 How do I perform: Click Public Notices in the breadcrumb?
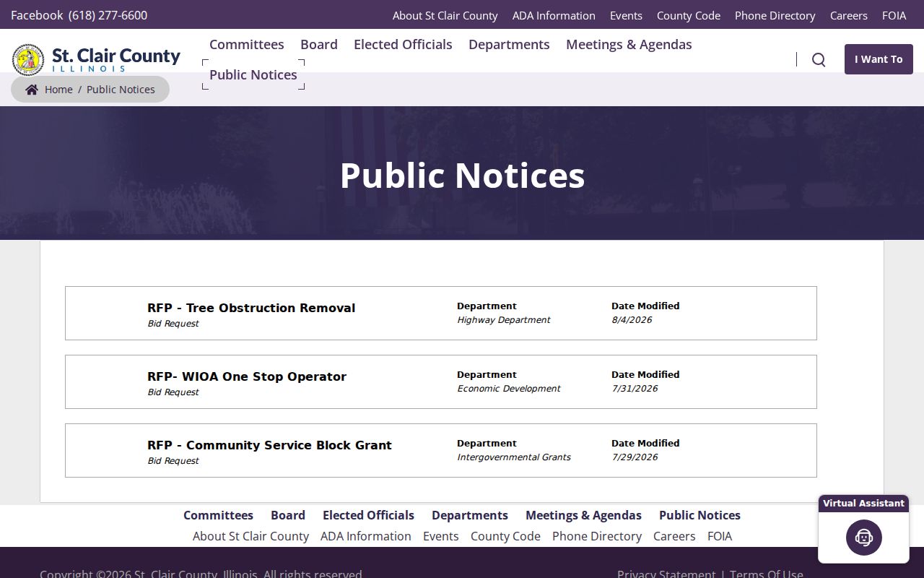click(121, 90)
